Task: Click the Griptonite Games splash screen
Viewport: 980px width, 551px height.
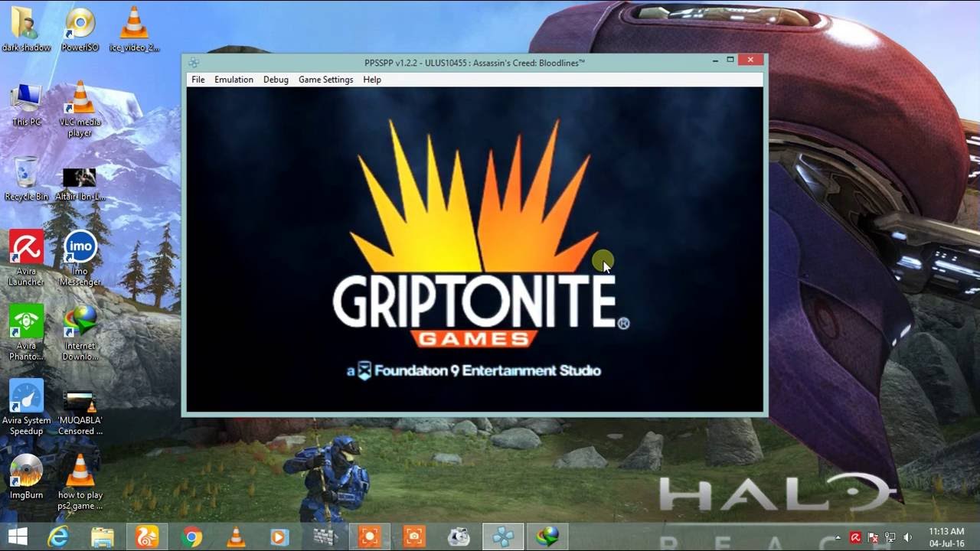Action: [x=475, y=249]
